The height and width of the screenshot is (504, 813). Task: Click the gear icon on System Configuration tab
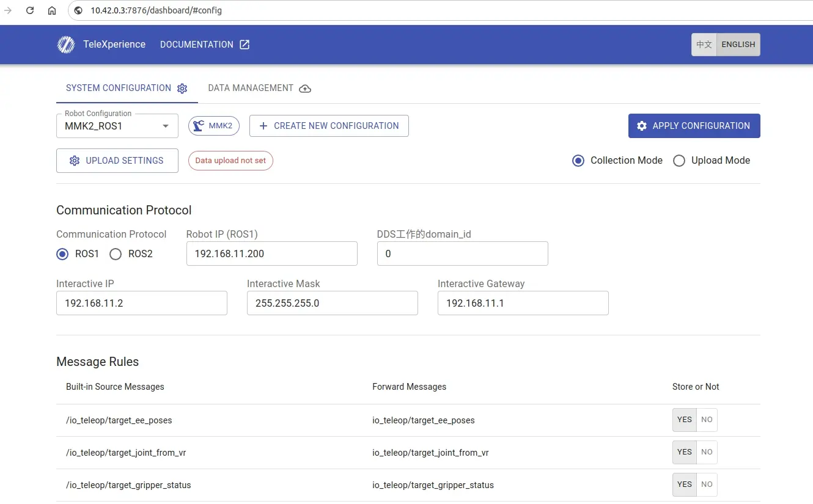[x=182, y=89]
